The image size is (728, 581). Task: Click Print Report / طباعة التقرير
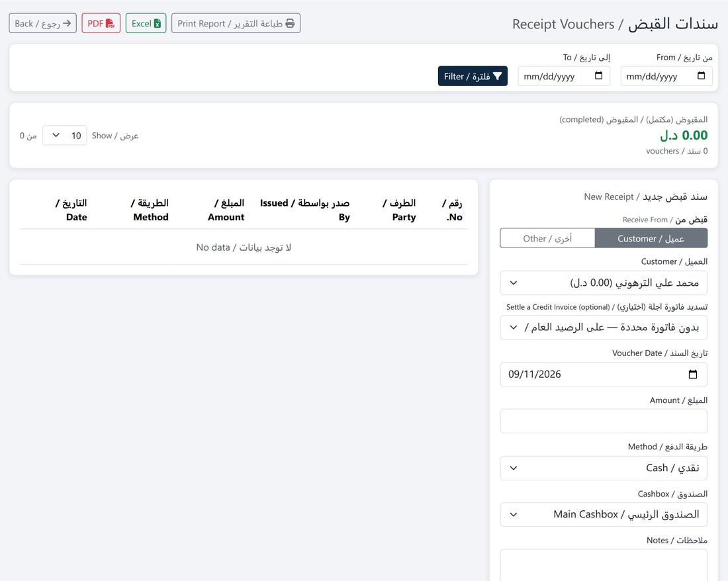[x=236, y=23]
